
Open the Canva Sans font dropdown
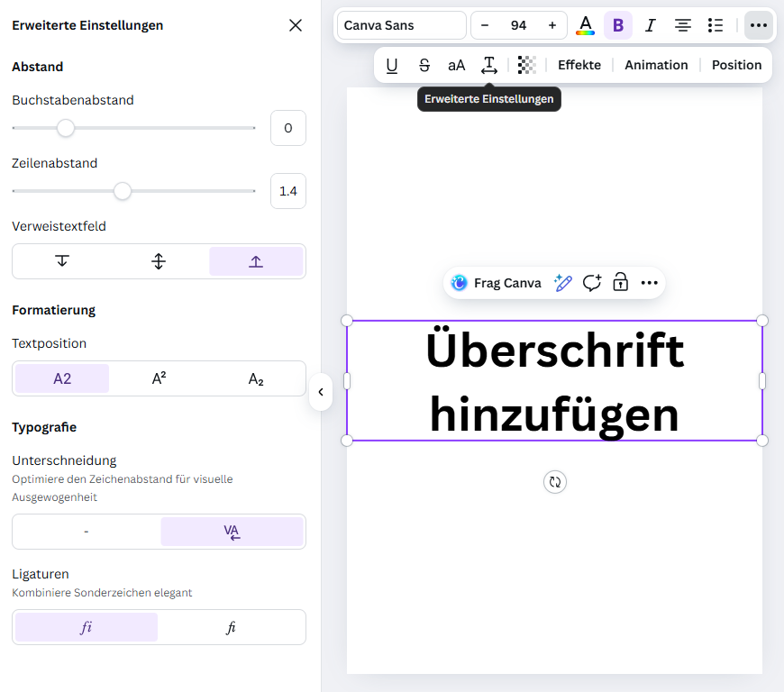[401, 25]
